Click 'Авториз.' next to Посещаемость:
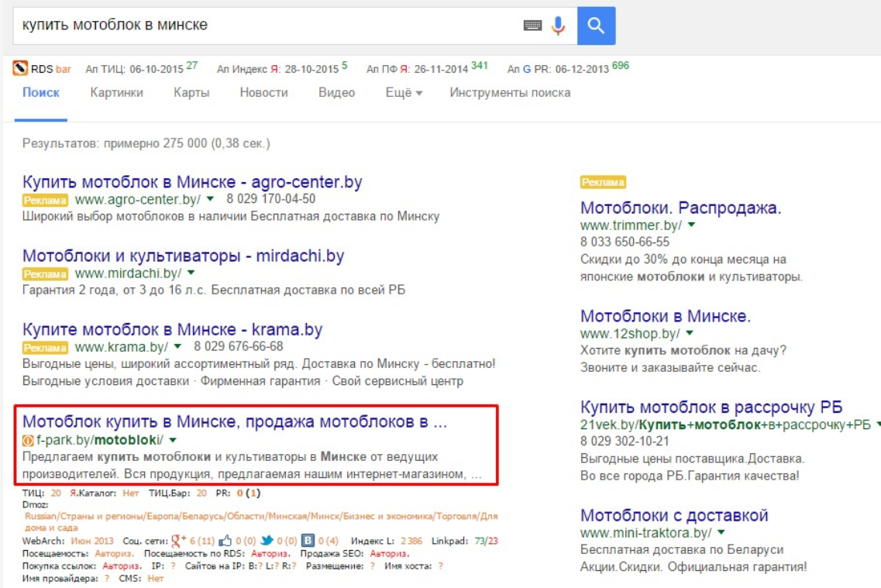This screenshot has height=588, width=881. coord(114,554)
